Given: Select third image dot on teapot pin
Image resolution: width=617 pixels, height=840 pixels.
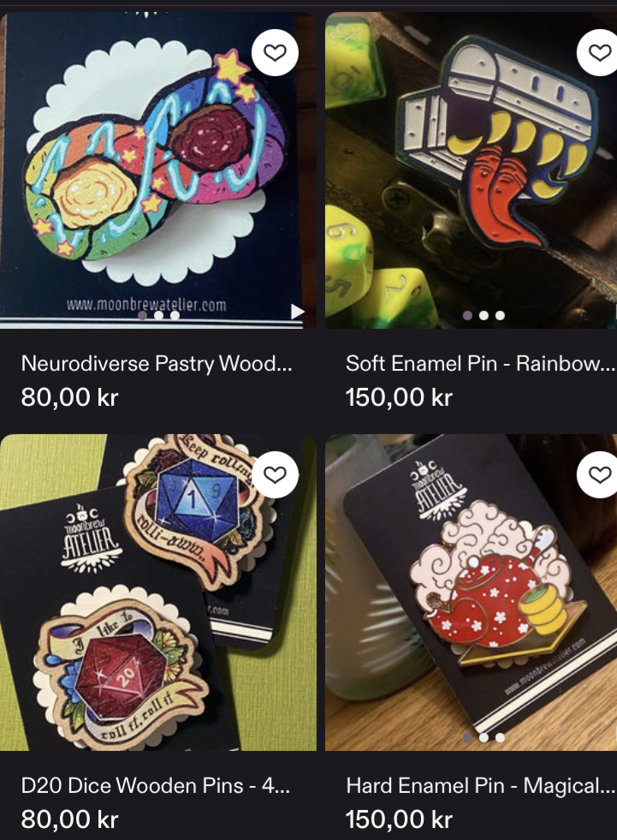Looking at the screenshot, I should pyautogui.click(x=500, y=738).
